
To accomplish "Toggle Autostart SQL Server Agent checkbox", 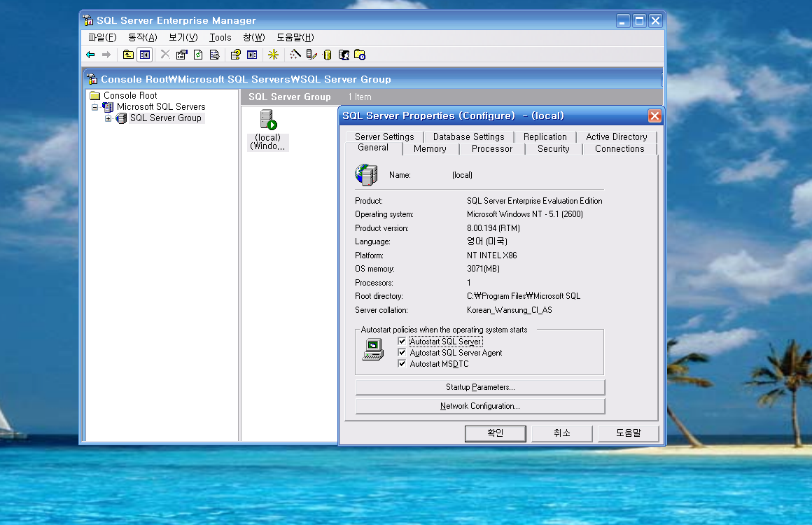I will pyautogui.click(x=402, y=353).
